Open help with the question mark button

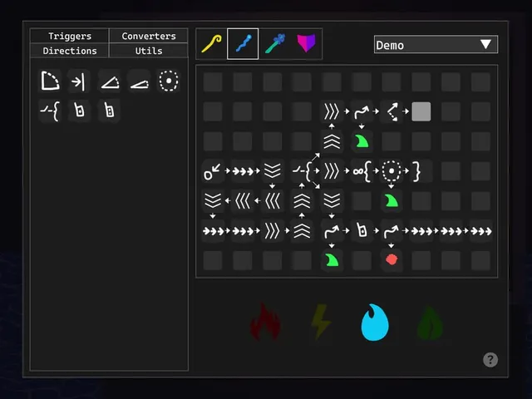pos(490,360)
